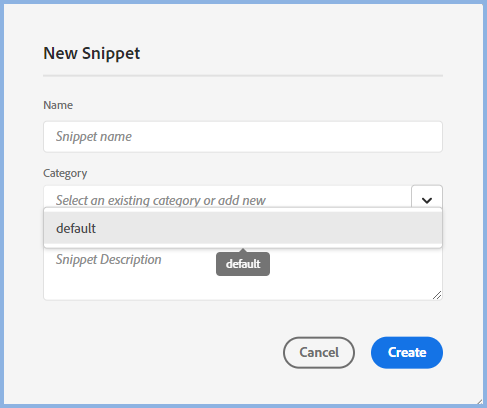Click the divider line under the heading

[x=243, y=76]
